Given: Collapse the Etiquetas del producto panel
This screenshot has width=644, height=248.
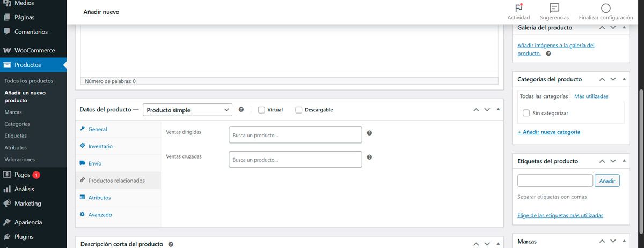Looking at the screenshot, I should pos(624,161).
